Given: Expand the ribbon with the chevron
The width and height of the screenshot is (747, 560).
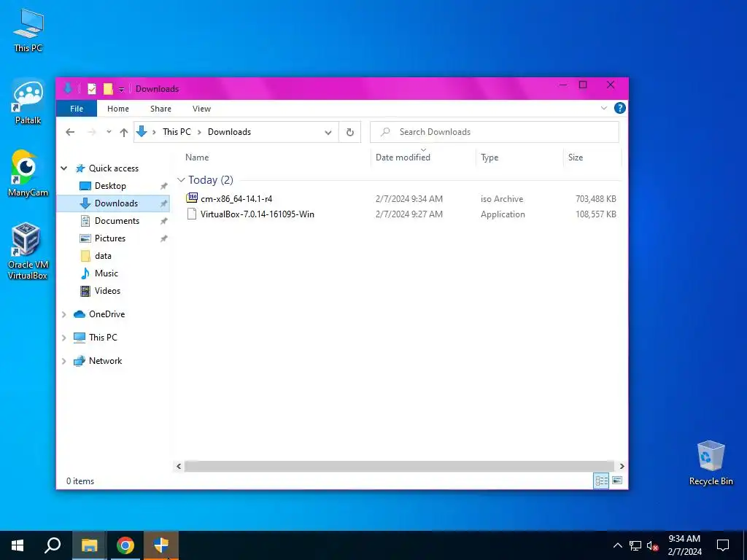Looking at the screenshot, I should [603, 108].
